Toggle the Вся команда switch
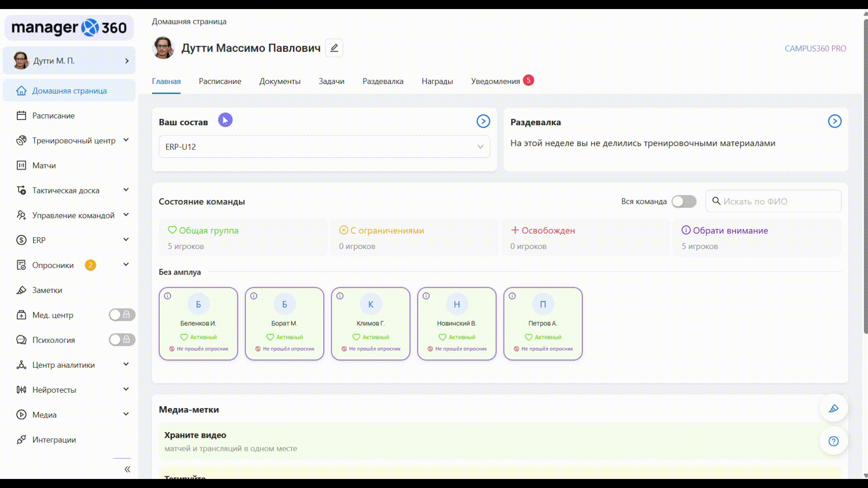Screen dimensions: 868x488 [684, 202]
